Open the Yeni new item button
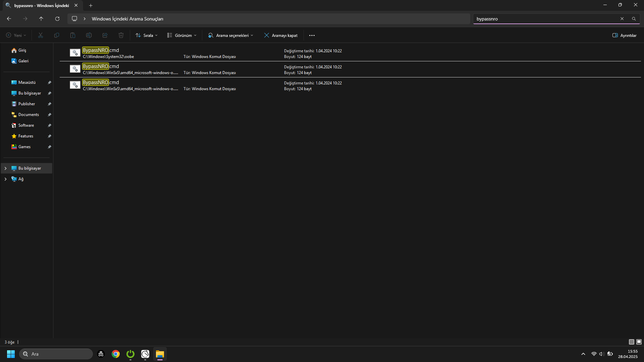This screenshot has height=362, width=644. [x=16, y=36]
